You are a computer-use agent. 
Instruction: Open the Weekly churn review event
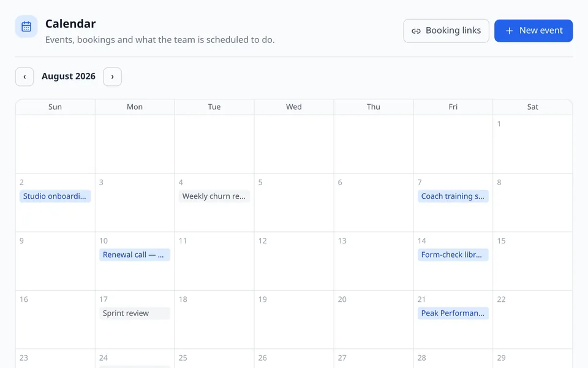point(214,196)
